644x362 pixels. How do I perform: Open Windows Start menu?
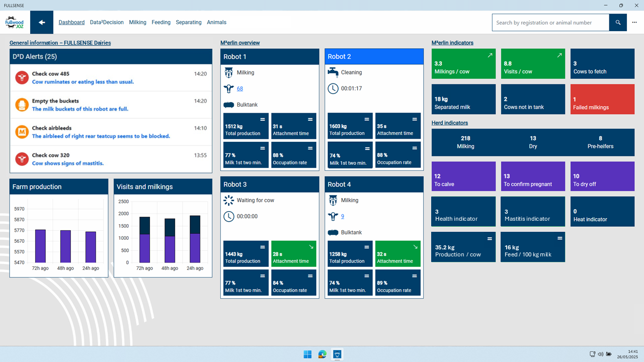click(x=307, y=354)
